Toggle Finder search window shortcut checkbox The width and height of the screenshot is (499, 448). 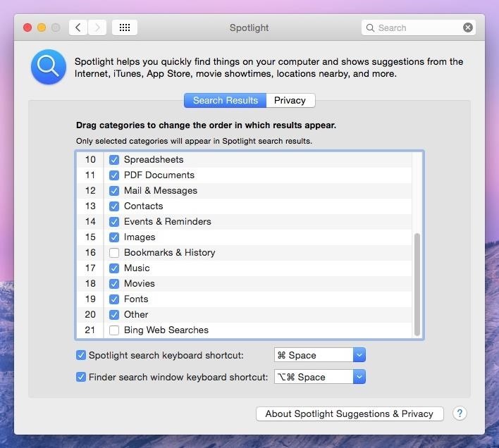pos(81,377)
